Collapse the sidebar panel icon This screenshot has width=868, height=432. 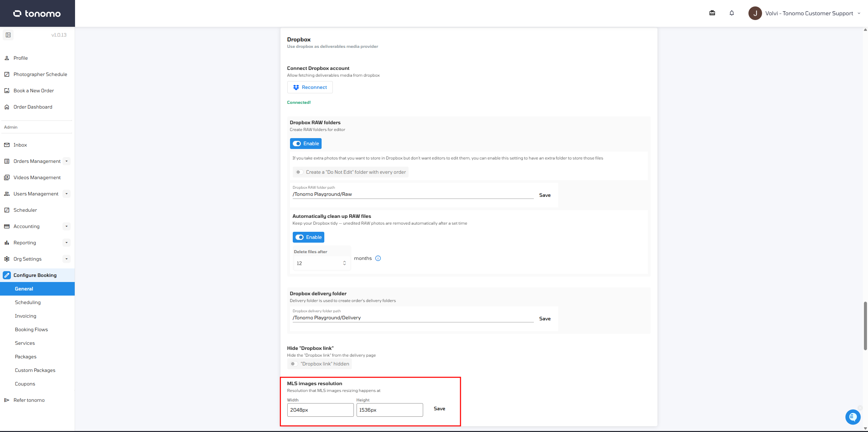[x=8, y=35]
